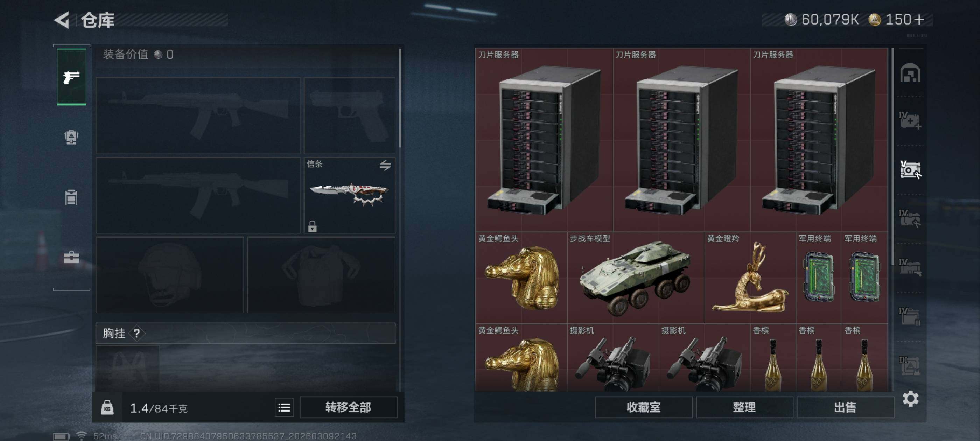Click the 整理 sort button

[x=744, y=407]
